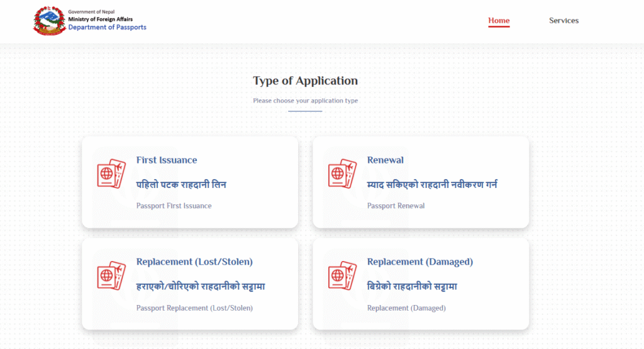Screen dimensions: 644x349
Task: Click the 'Type of Application' page heading
Action: [305, 81]
